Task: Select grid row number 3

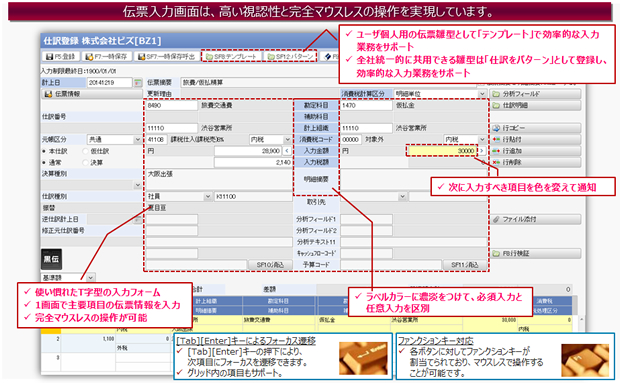Action: coord(51,358)
